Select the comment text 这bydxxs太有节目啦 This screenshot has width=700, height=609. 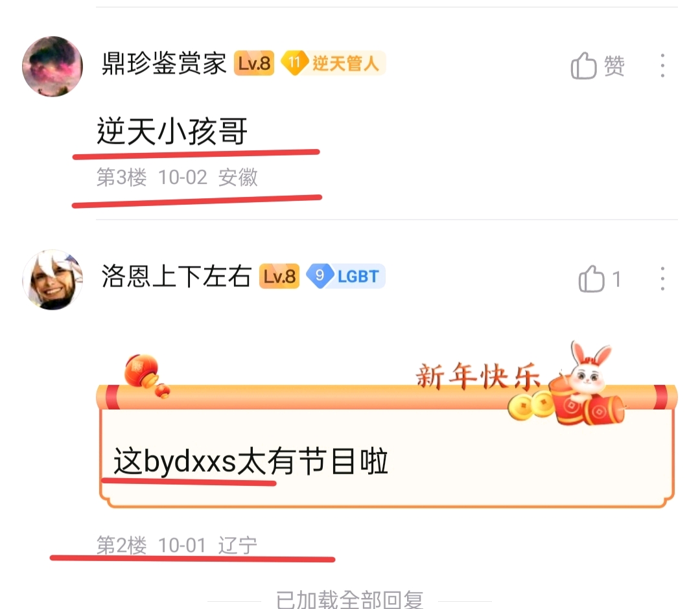(x=250, y=461)
